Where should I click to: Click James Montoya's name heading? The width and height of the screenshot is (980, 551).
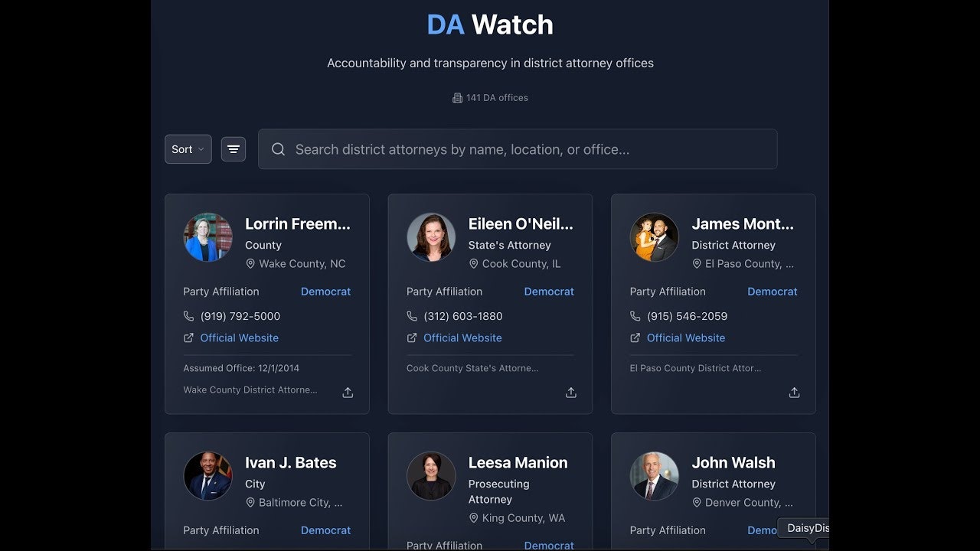[x=743, y=223]
